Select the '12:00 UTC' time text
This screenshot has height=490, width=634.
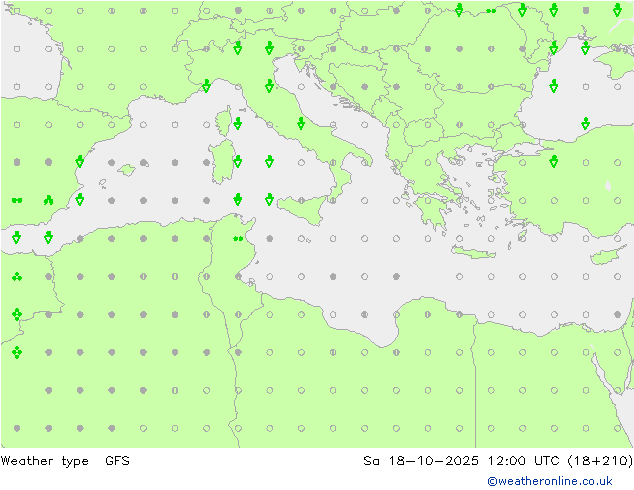coord(524,460)
